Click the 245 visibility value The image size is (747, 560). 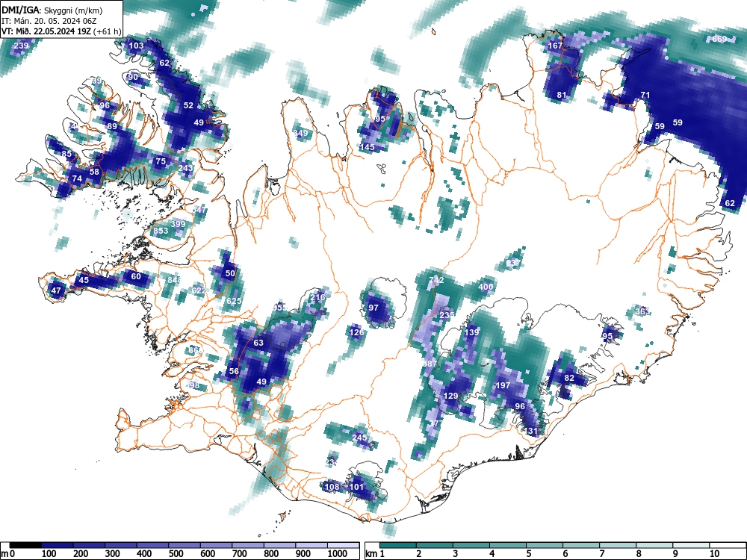click(x=359, y=438)
